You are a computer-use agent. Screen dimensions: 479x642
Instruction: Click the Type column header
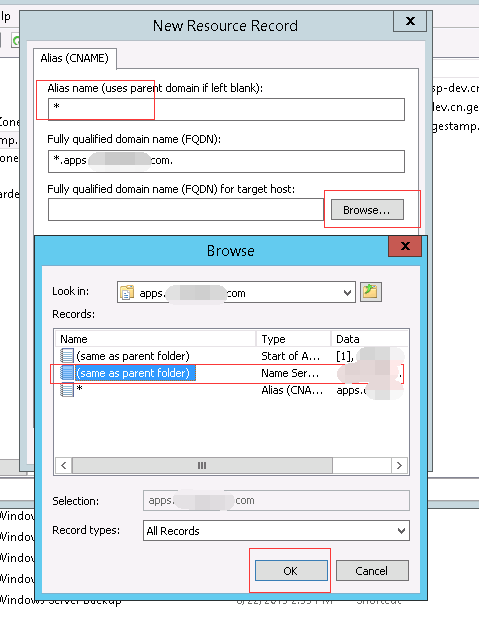(293, 339)
